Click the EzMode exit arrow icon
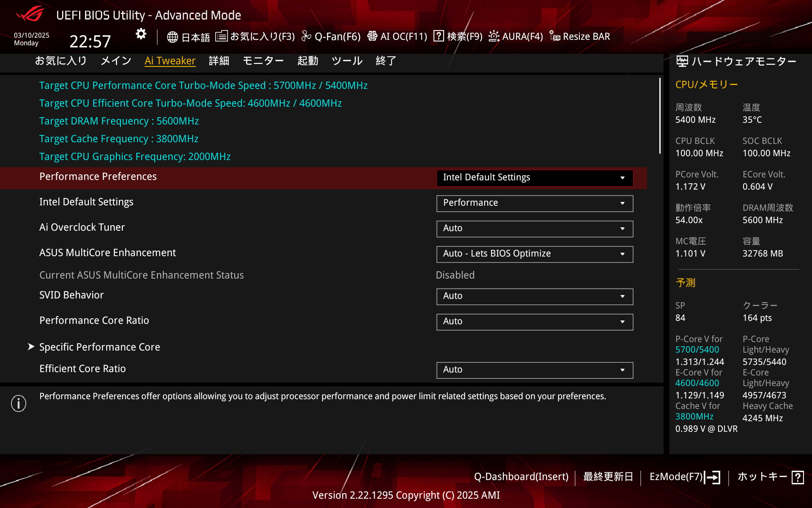The width and height of the screenshot is (812, 508). (712, 477)
